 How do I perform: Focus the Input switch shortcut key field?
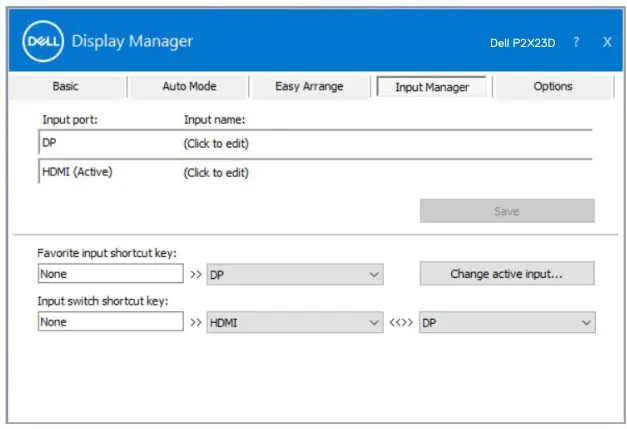pyautogui.click(x=110, y=322)
